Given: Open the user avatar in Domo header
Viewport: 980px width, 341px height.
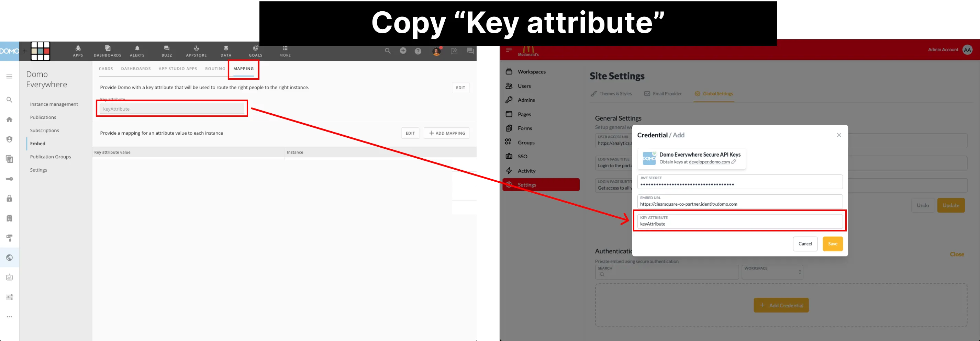Looking at the screenshot, I should [436, 51].
